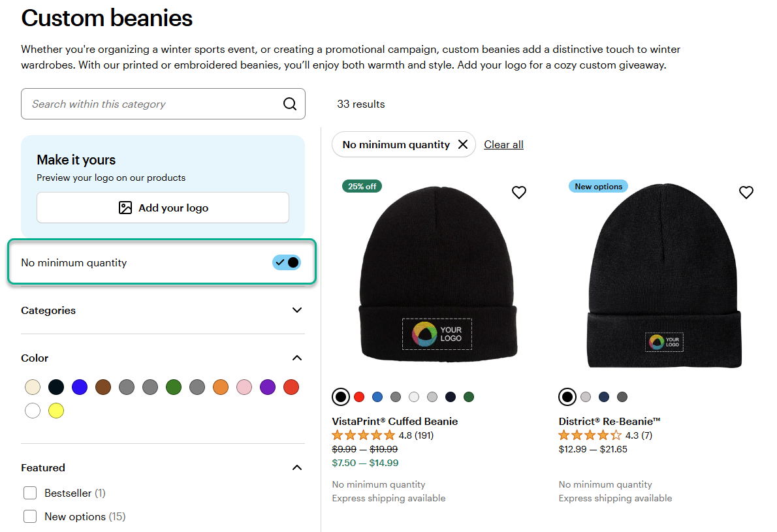
Task: Click the 25% off badge
Action: pyautogui.click(x=362, y=186)
